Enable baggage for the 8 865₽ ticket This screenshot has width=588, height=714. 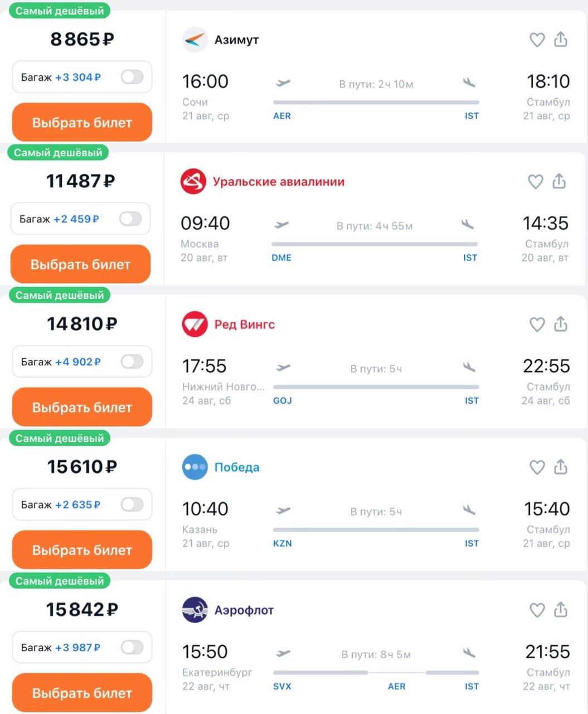[x=132, y=77]
